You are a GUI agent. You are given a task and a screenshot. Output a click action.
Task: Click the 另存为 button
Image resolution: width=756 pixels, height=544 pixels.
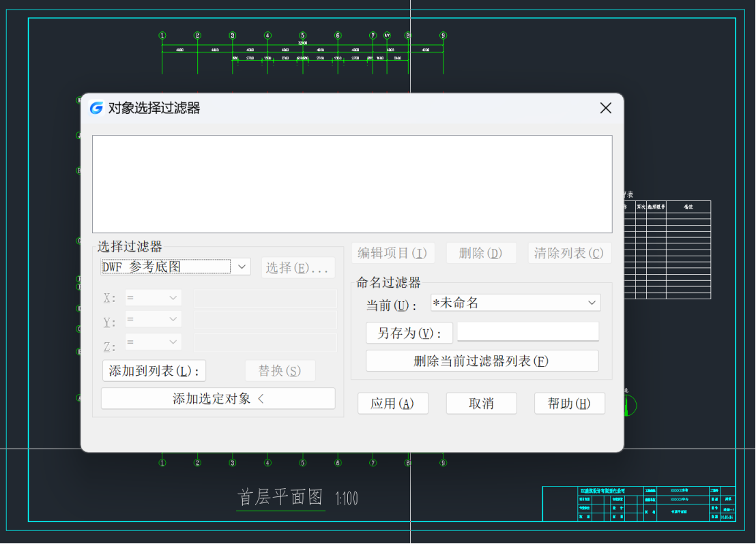click(409, 333)
